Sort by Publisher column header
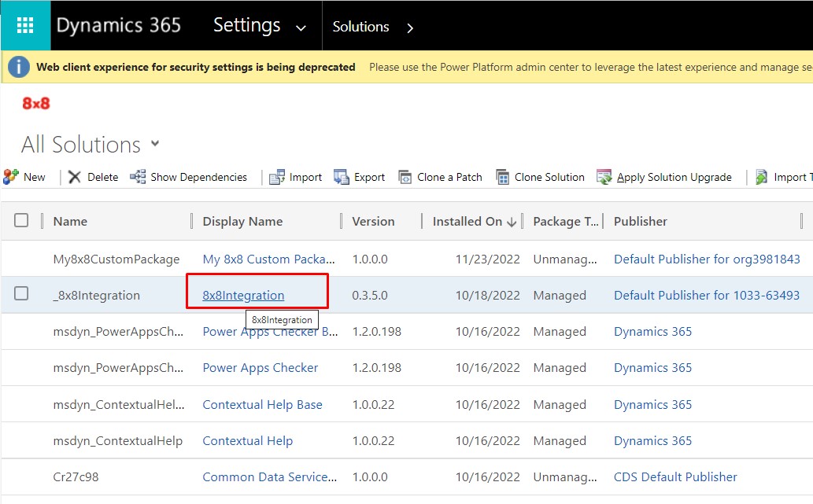Image resolution: width=813 pixels, height=504 pixels. 641,221
